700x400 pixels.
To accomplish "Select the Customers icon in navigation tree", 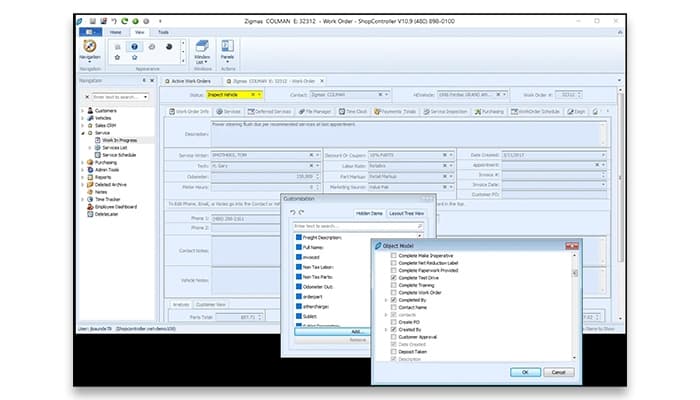I will click(89, 109).
